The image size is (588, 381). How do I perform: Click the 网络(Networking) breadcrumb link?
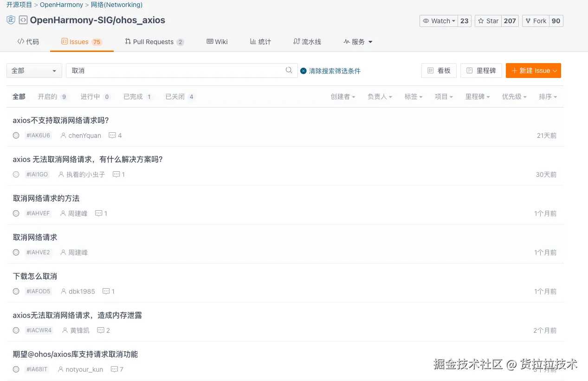tap(116, 5)
